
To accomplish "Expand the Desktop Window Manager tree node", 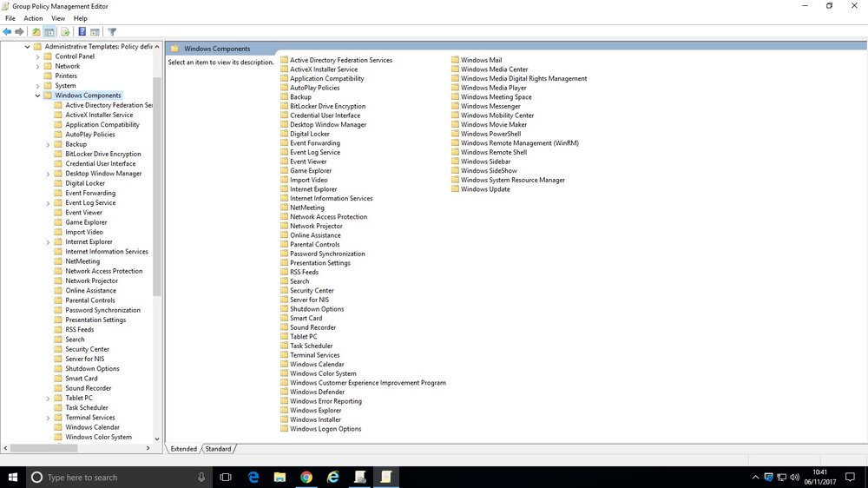I will 48,174.
